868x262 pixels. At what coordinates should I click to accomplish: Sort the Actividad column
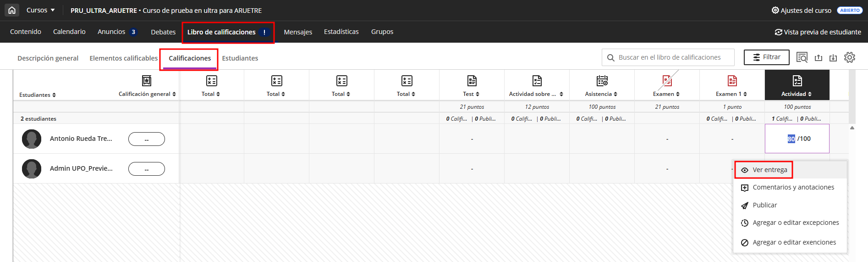[810, 94]
